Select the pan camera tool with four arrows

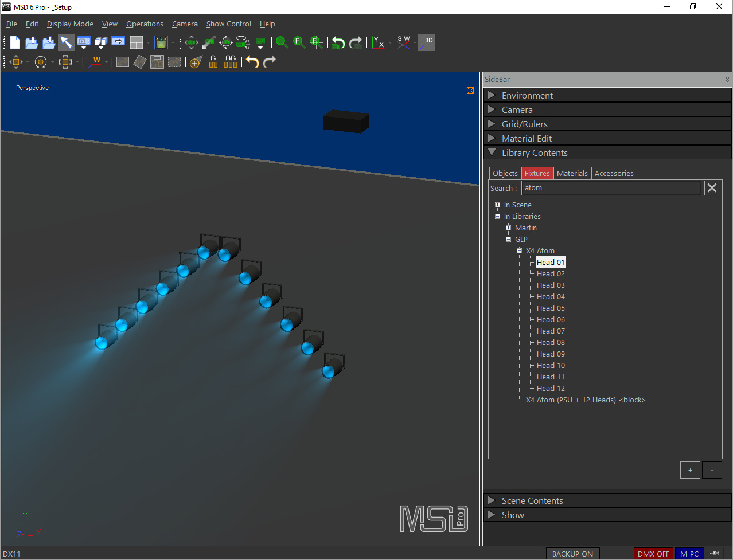192,42
